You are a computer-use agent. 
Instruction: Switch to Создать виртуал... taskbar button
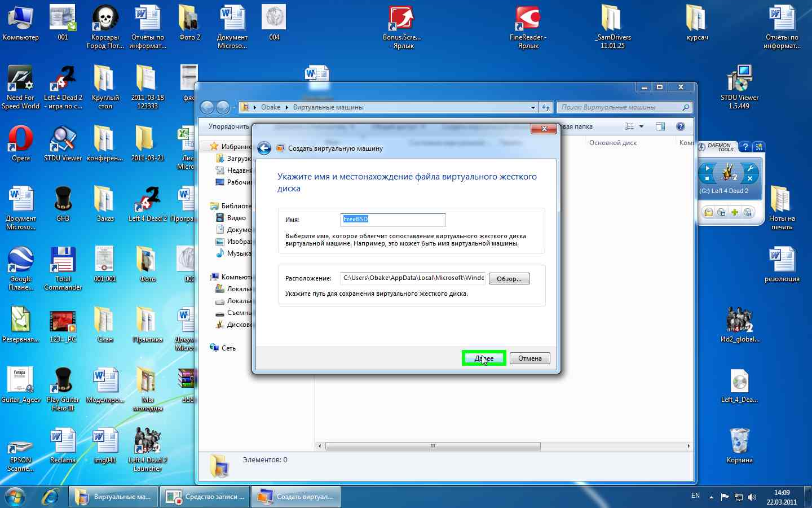[x=296, y=497]
